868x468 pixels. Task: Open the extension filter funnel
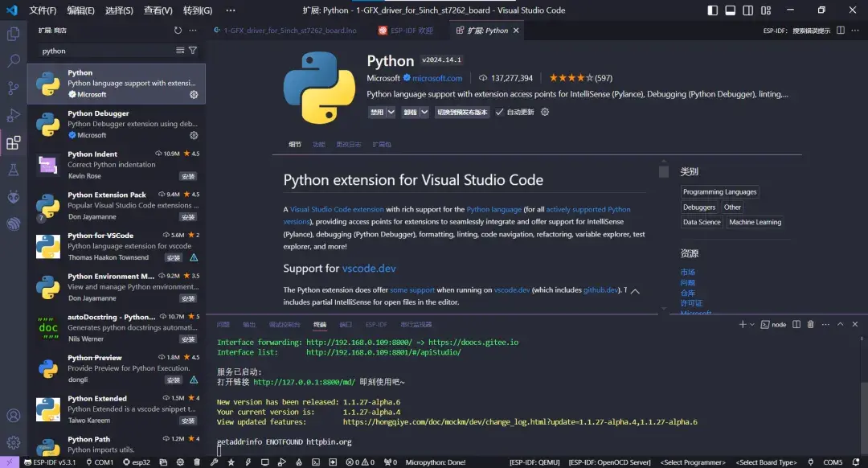[193, 51]
